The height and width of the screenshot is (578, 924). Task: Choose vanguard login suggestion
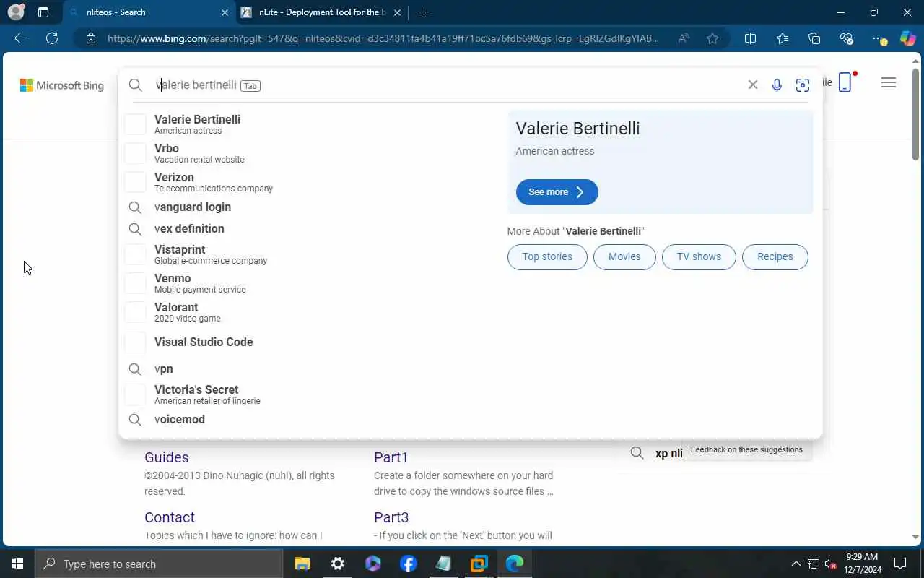click(310, 207)
